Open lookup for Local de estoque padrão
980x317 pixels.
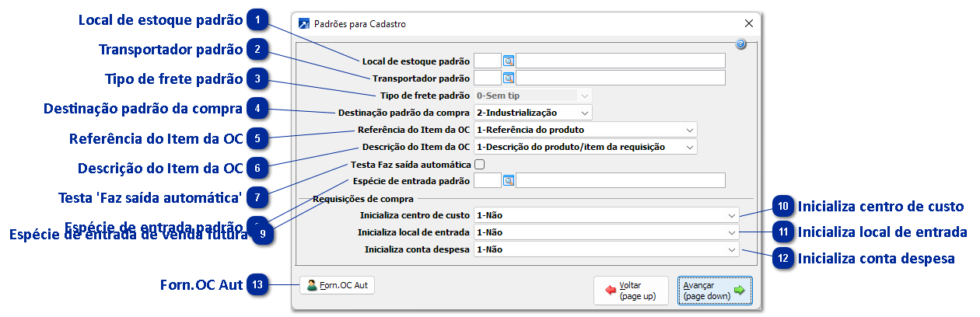[x=509, y=61]
